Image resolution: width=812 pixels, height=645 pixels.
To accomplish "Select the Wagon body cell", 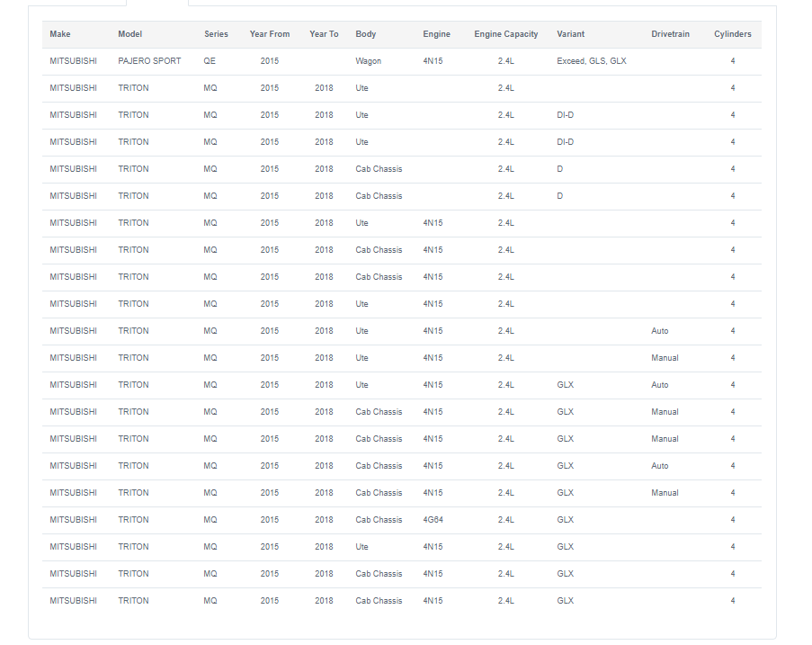I will tap(368, 61).
